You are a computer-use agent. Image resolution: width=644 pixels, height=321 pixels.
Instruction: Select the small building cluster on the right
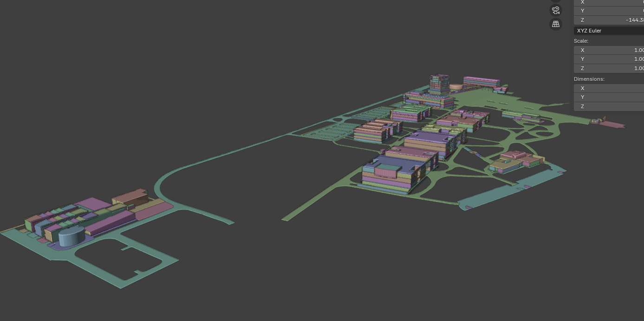pos(515,161)
